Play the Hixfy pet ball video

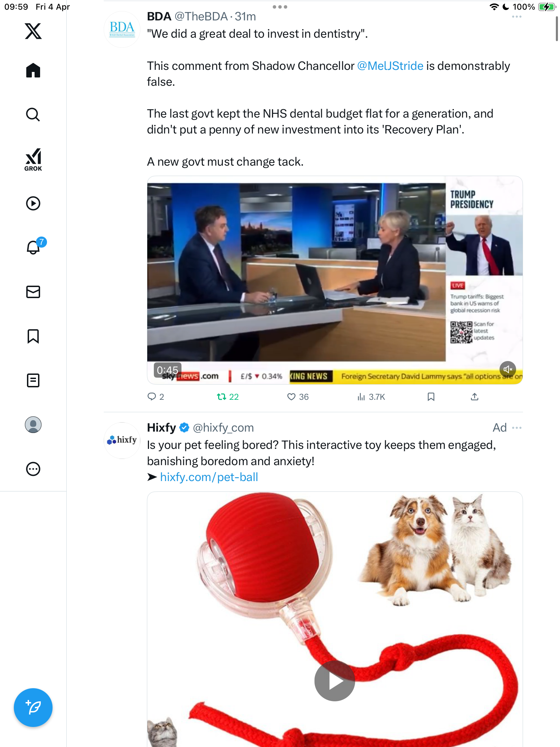[x=334, y=681]
